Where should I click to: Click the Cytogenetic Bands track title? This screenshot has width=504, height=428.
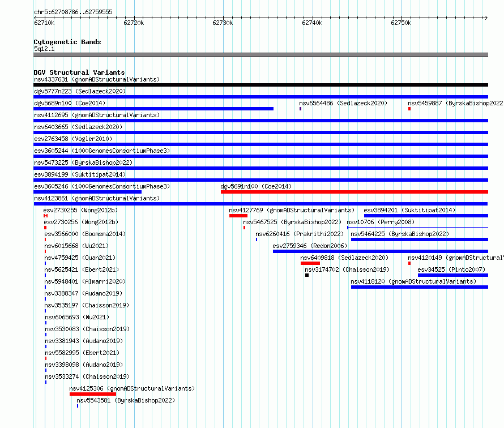click(x=67, y=42)
